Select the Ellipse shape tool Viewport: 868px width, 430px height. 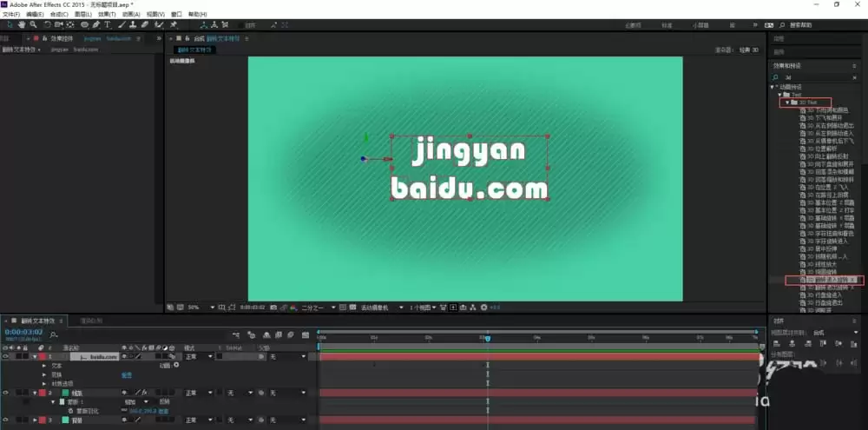pos(85,25)
